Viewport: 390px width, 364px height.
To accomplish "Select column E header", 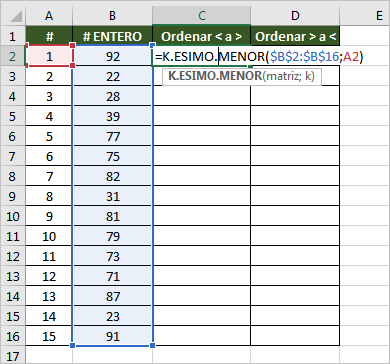I will pyautogui.click(x=365, y=16).
